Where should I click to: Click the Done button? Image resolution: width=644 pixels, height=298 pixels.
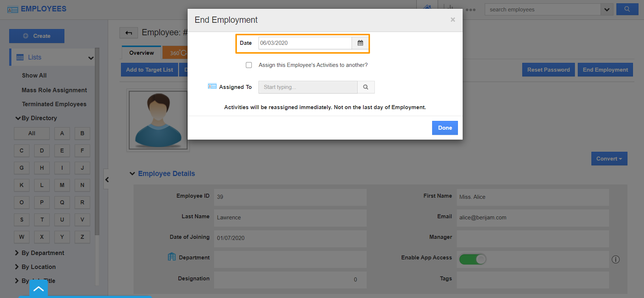[445, 128]
